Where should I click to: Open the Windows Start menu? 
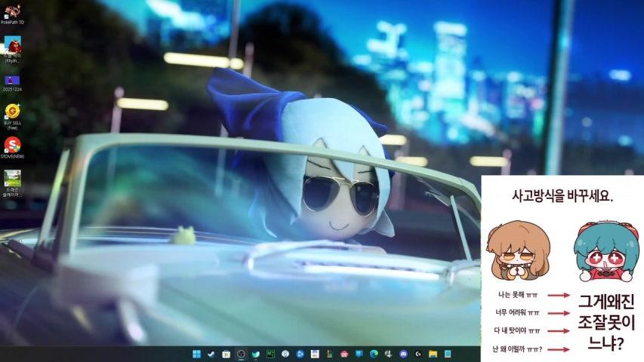(197, 354)
